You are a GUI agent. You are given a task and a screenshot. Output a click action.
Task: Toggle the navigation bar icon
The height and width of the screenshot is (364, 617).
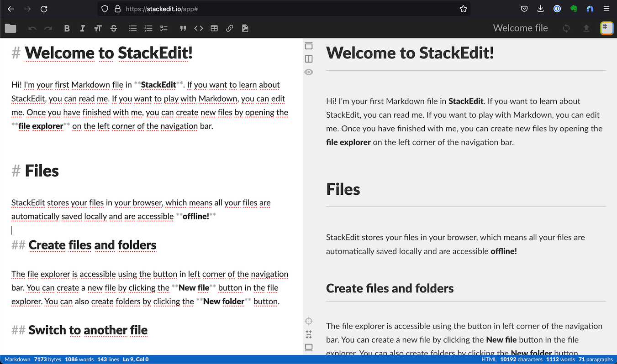(x=309, y=46)
